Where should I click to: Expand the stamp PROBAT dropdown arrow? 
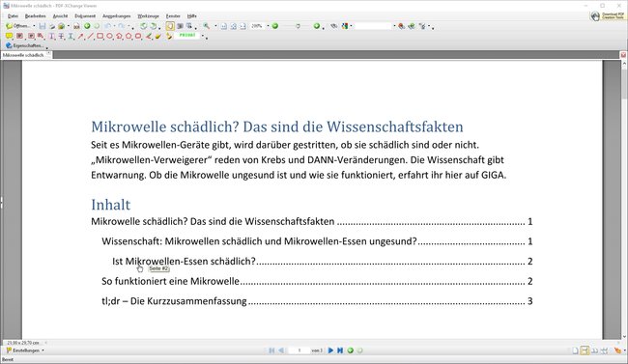tap(202, 36)
